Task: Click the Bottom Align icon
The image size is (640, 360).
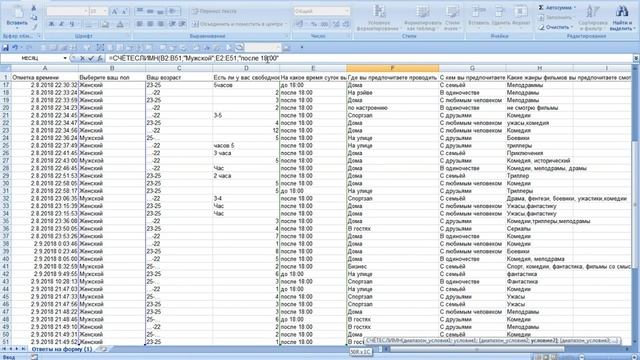Action: [x=160, y=11]
